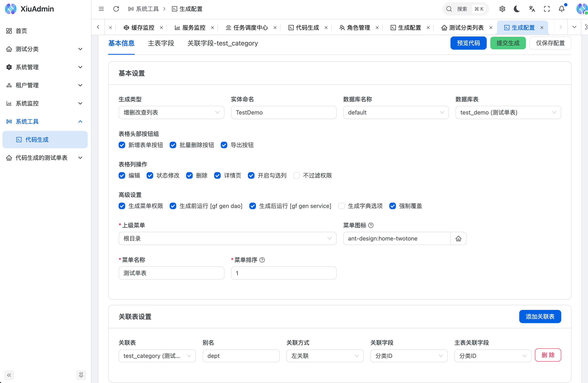This screenshot has width=588, height=383.
Task: Open settings gear icon in header
Action: [x=502, y=9]
